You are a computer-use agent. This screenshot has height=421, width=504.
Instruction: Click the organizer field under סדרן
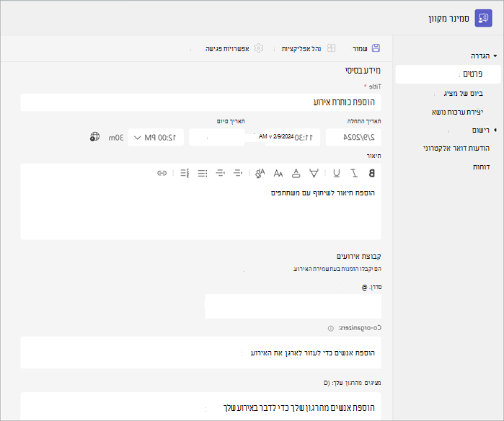pyautogui.click(x=293, y=306)
